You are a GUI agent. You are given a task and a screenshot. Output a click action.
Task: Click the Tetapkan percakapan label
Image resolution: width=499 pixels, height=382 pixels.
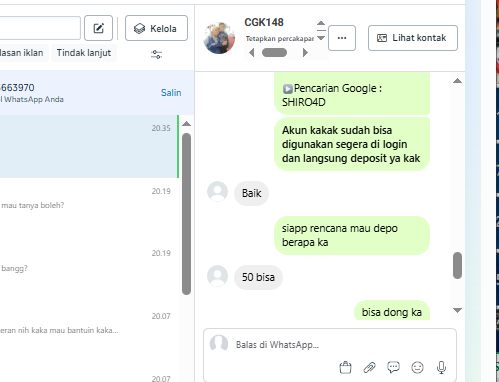[280, 39]
